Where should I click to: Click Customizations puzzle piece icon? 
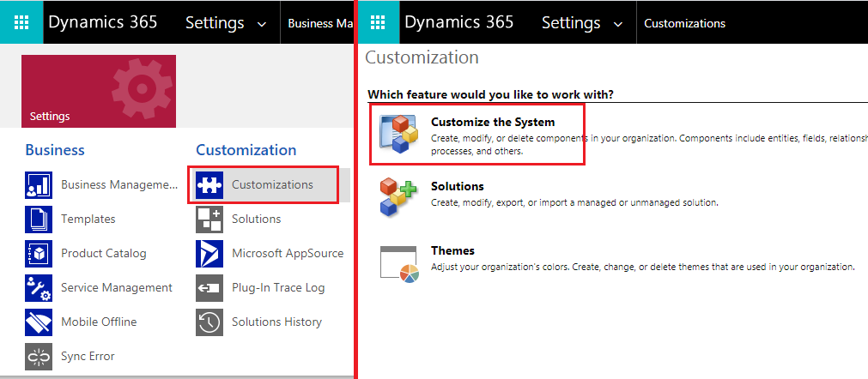coord(209,185)
